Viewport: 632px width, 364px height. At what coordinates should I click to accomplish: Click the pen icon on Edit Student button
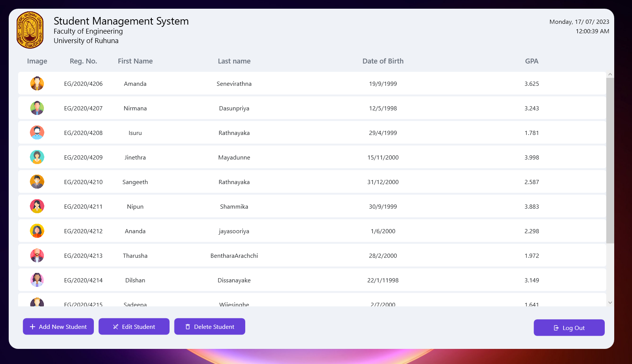[115, 327]
